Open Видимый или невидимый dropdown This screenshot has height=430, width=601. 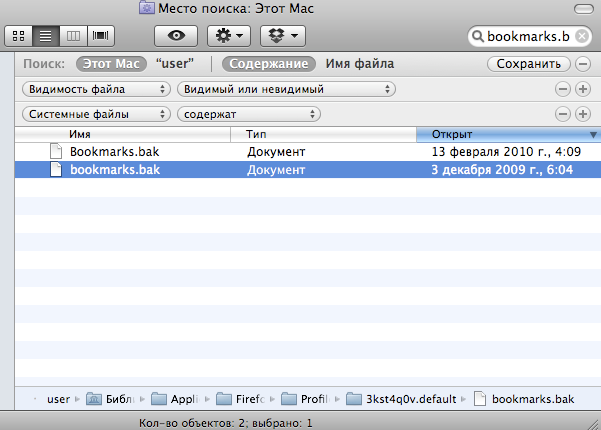click(285, 89)
